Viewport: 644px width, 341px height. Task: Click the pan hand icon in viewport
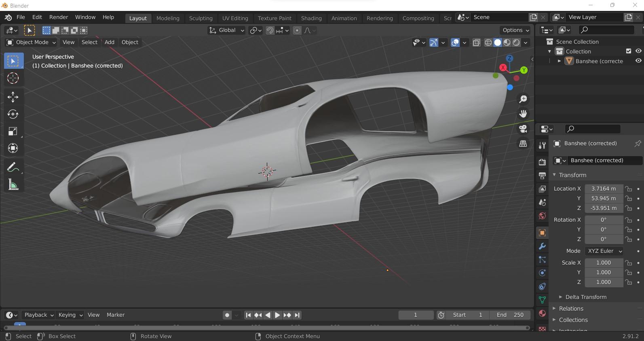(x=523, y=114)
